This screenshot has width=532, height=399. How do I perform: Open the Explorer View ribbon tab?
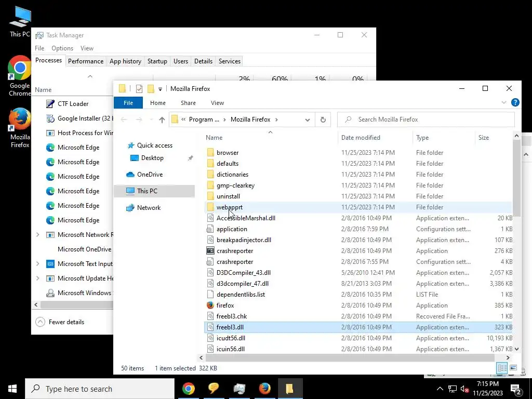pos(217,103)
